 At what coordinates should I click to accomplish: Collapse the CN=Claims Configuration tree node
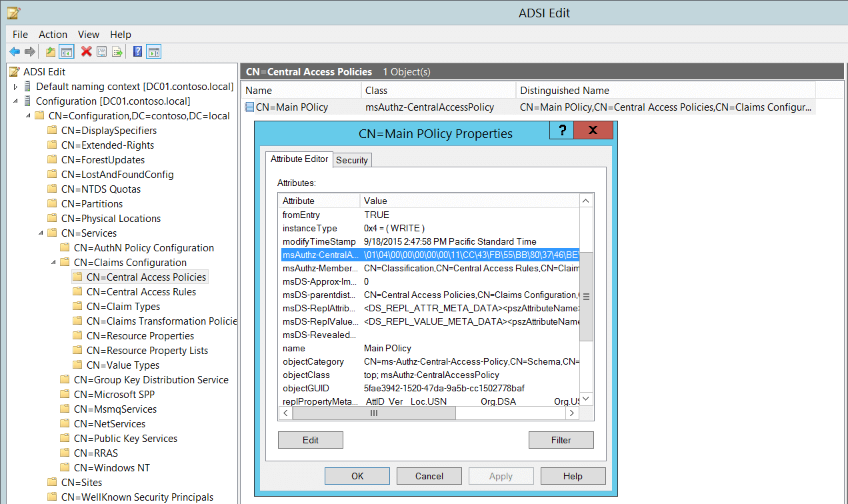click(54, 263)
